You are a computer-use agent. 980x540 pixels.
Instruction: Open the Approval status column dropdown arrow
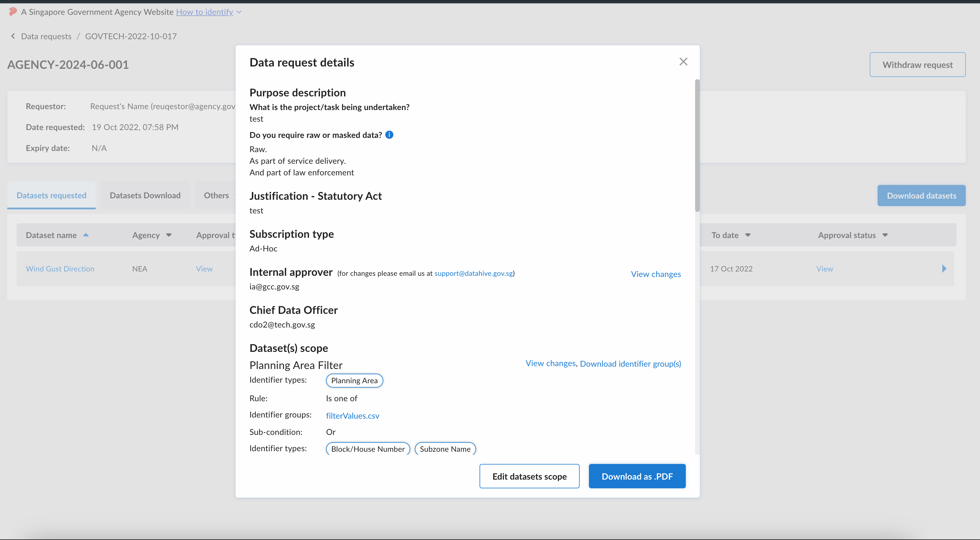(885, 235)
